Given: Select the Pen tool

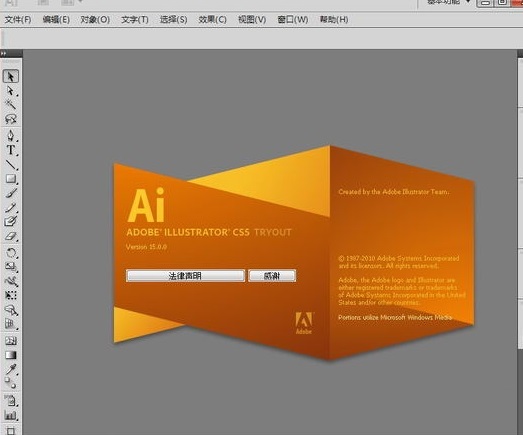Looking at the screenshot, I should [11, 136].
